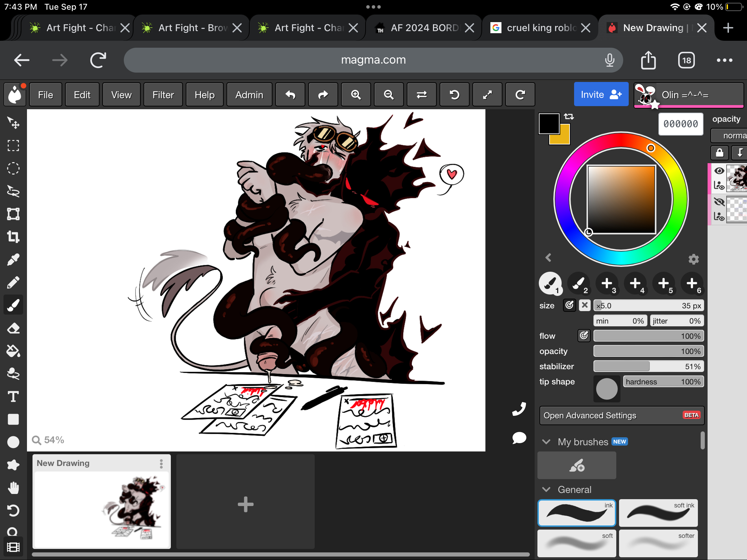Switch to cruel king roblox tab
This screenshot has width=747, height=560.
pos(539,28)
